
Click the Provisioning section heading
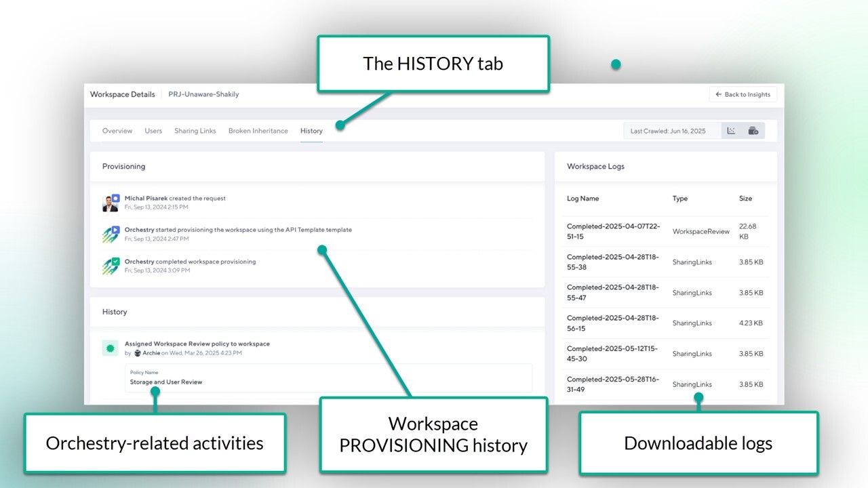click(123, 166)
